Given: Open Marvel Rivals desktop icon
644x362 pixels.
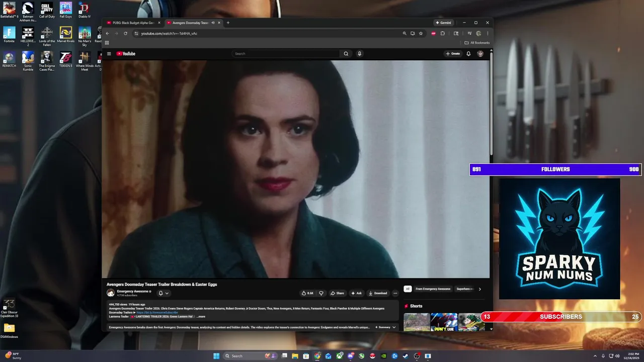Looking at the screenshot, I should click(66, 35).
